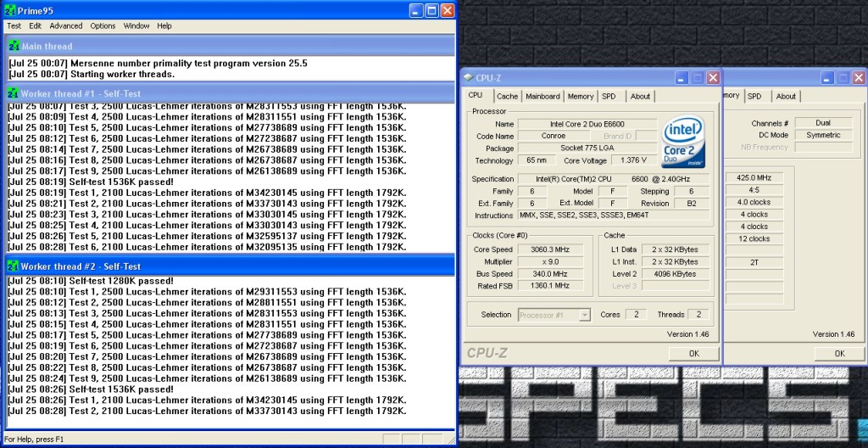The width and height of the screenshot is (868, 448).
Task: Click the Name field Intel Core 2 Duo E6600
Action: click(587, 124)
